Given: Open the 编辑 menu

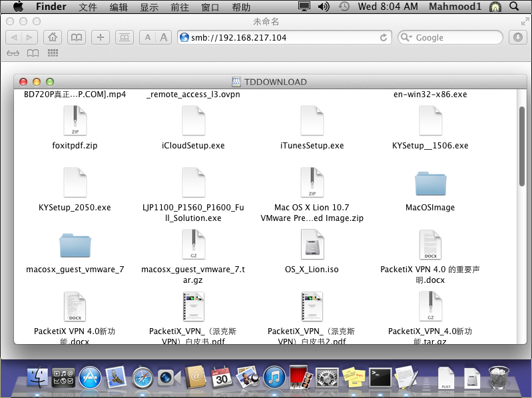Looking at the screenshot, I should point(119,7).
